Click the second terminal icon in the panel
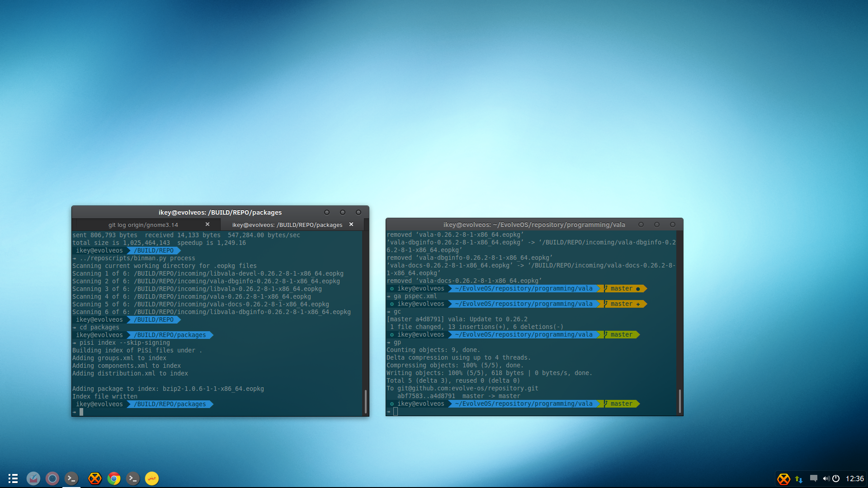Viewport: 868px width, 488px height. click(x=133, y=479)
